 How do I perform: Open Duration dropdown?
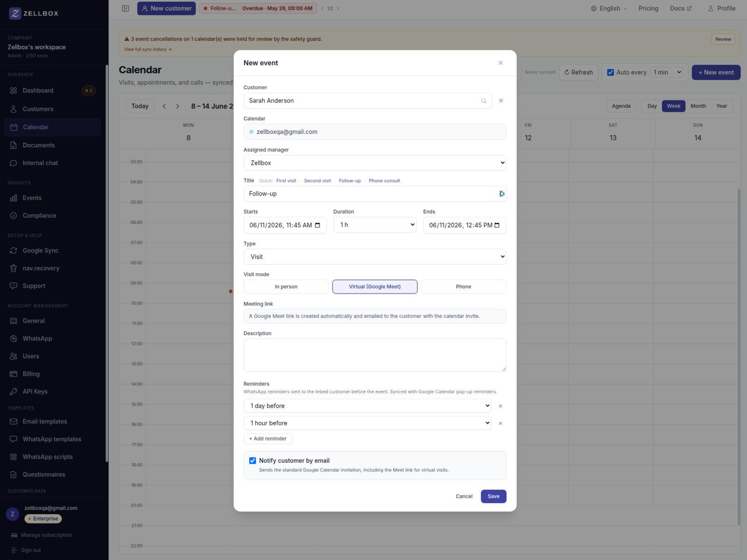coord(375,225)
